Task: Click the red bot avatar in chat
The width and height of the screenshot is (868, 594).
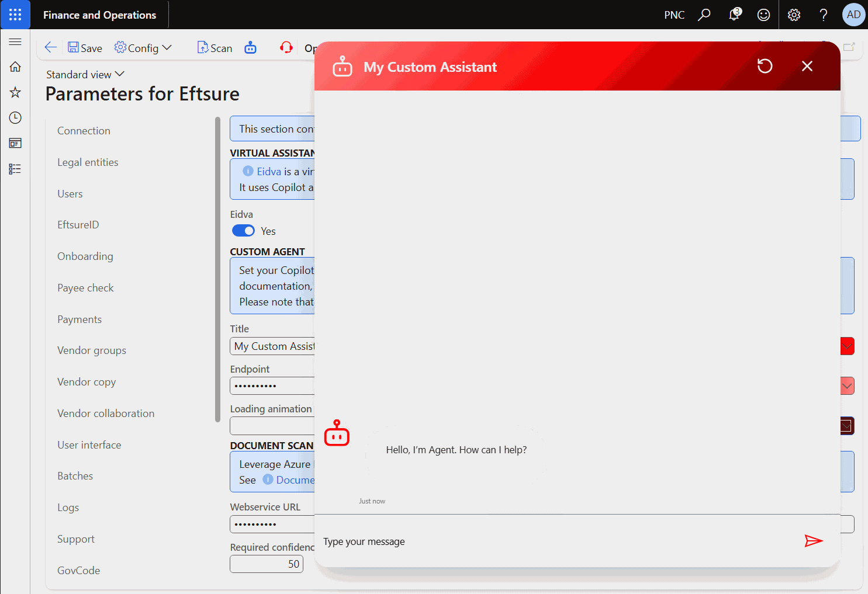Action: click(x=337, y=433)
